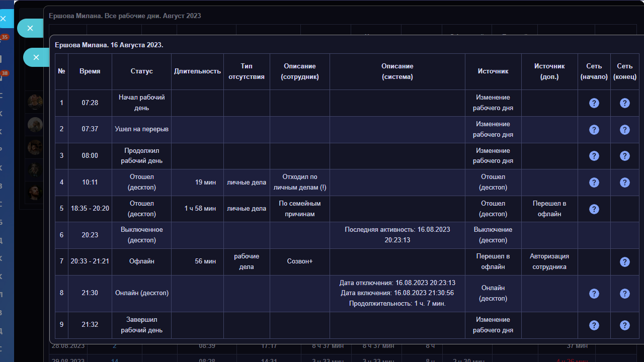Viewport: 644px width, 362px height.
Task: Click network end help icon for 08:00 row
Action: [x=624, y=156]
